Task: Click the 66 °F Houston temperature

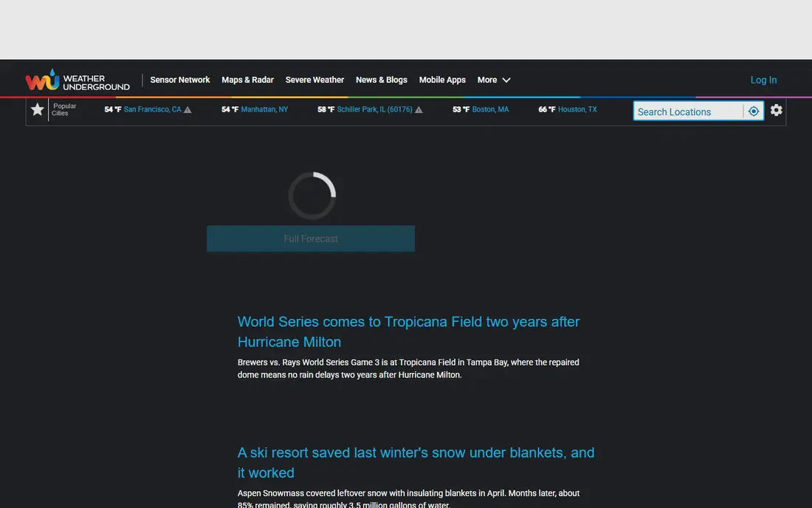Action: [546, 109]
